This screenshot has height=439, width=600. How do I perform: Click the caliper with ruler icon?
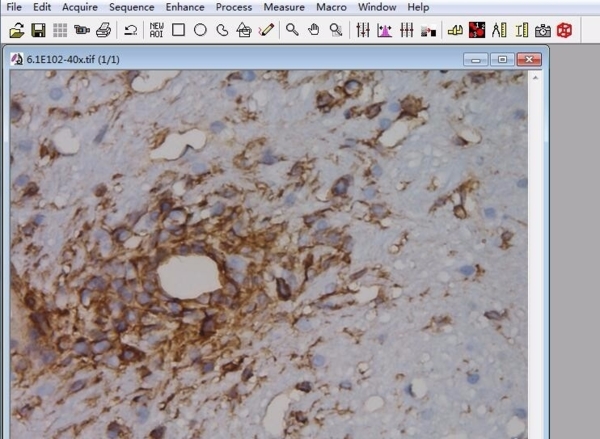click(499, 30)
